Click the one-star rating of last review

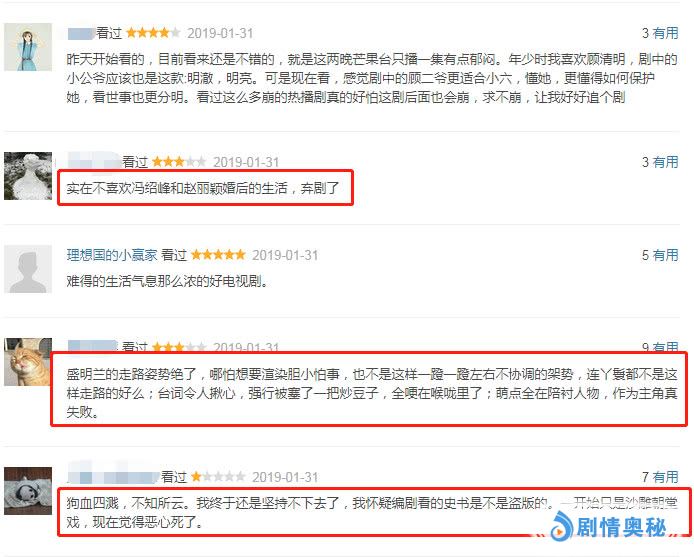pos(218,476)
